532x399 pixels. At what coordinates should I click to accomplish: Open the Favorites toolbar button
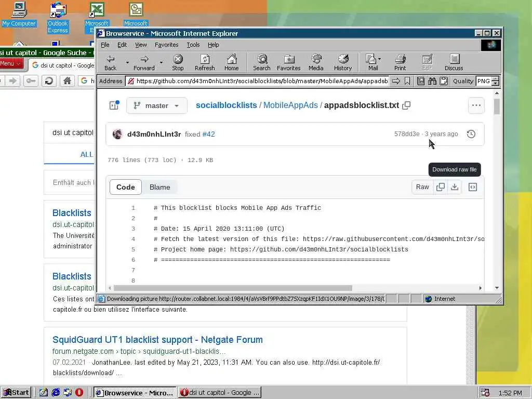[288, 63]
